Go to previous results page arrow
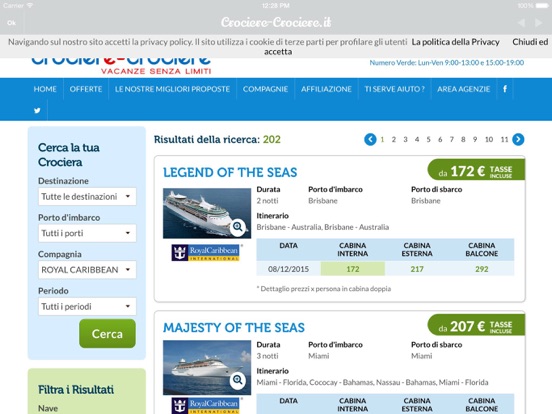Screen dimensions: 552x414 (x=370, y=139)
